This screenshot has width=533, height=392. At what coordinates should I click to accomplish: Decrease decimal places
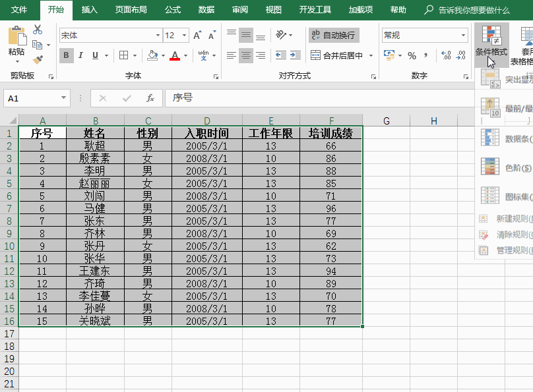461,55
